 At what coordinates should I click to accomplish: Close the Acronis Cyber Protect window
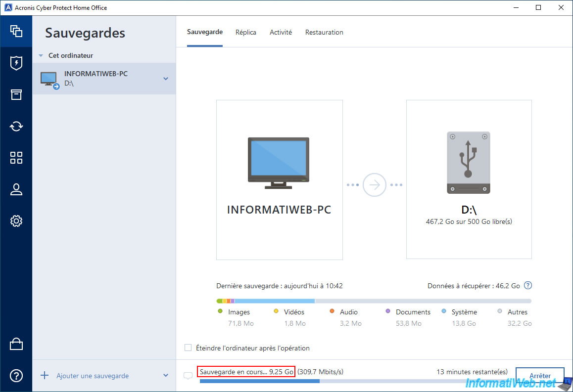[x=561, y=8]
